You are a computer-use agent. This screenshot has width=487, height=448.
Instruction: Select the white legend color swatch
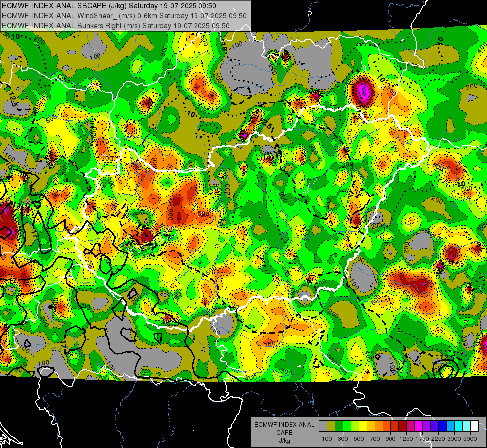pyautogui.click(x=474, y=426)
